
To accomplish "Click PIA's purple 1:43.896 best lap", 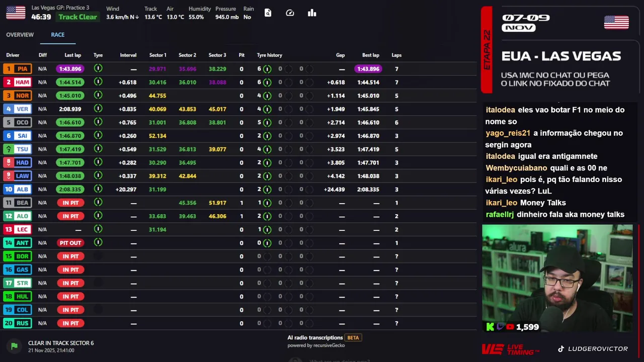I will coord(368,69).
